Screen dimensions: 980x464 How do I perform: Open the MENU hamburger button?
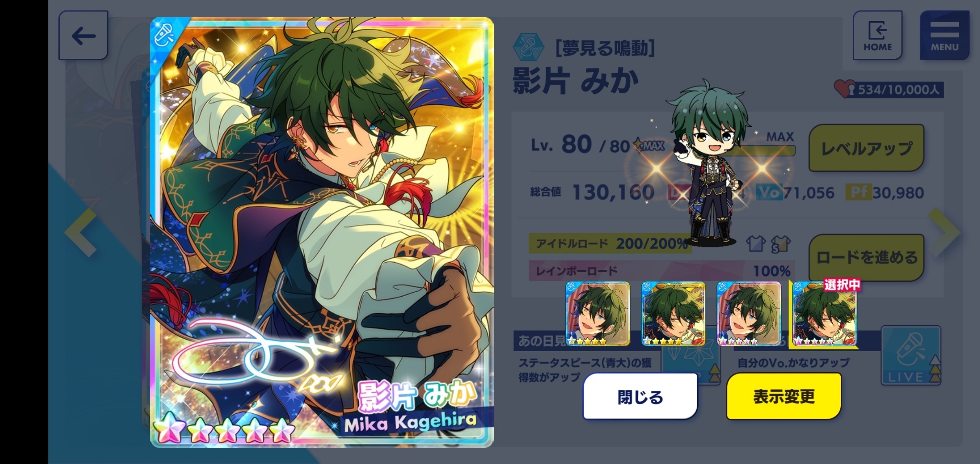[945, 35]
